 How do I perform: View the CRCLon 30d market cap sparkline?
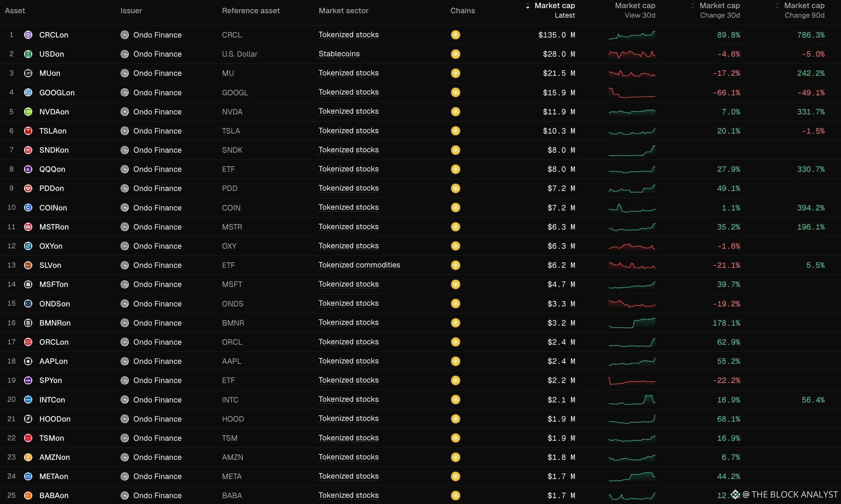click(632, 35)
